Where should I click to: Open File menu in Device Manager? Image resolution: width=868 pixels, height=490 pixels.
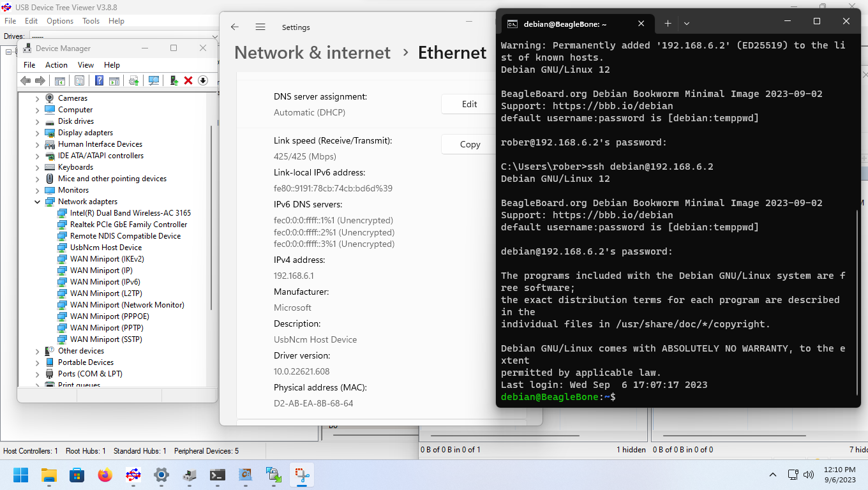pos(29,65)
